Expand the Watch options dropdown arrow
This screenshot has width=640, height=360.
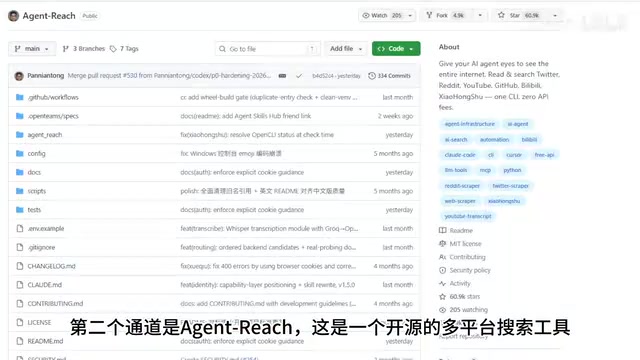tap(410, 16)
